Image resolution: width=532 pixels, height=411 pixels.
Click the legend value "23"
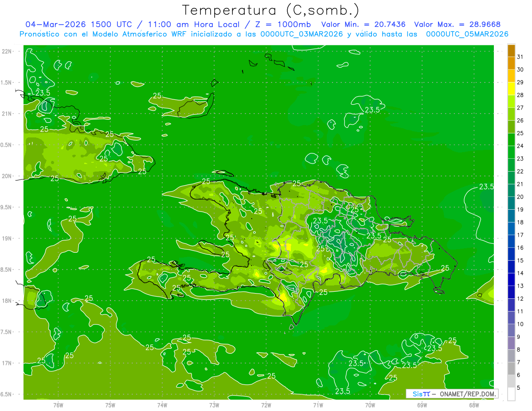pyautogui.click(x=520, y=159)
